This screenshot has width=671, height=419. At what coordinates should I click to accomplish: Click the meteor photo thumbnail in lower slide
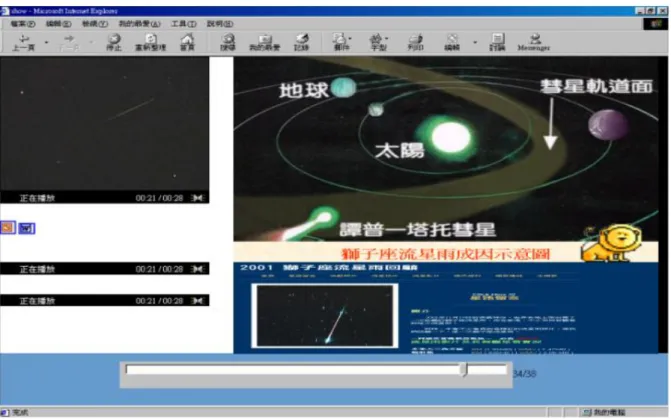(x=325, y=315)
